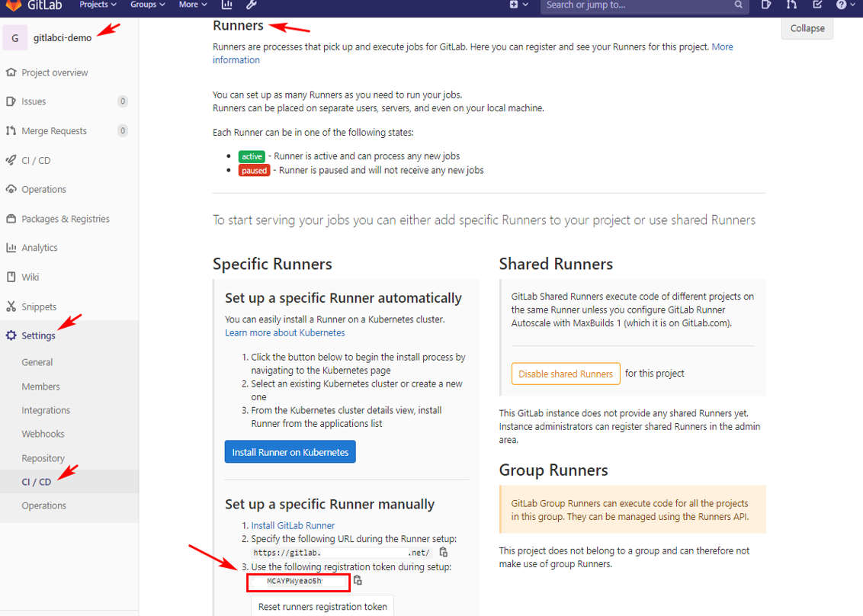Open the gitlabci-demo project avatar

14,38
